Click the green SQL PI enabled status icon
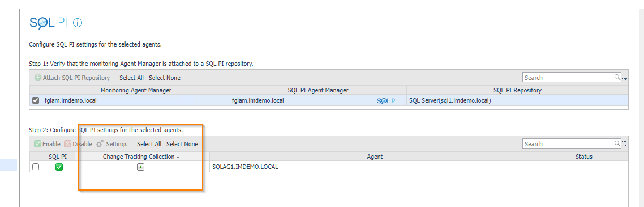Viewport: 644px width, 207px height. point(59,167)
